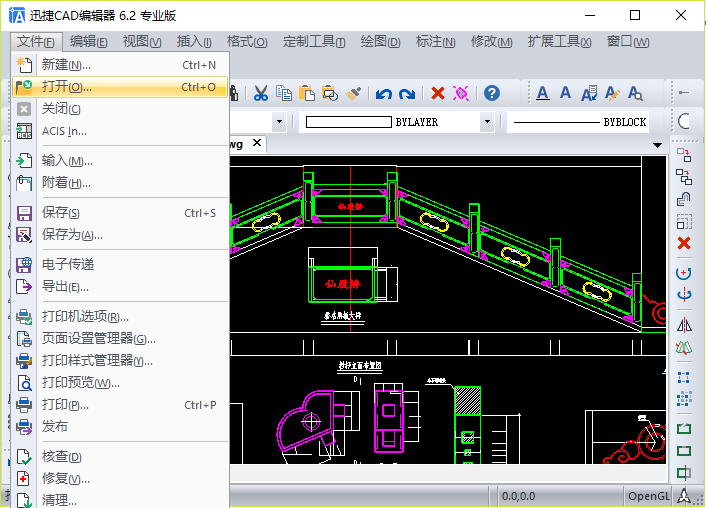The image size is (706, 508).
Task: Open the 文件 (File) menu
Action: click(x=36, y=42)
